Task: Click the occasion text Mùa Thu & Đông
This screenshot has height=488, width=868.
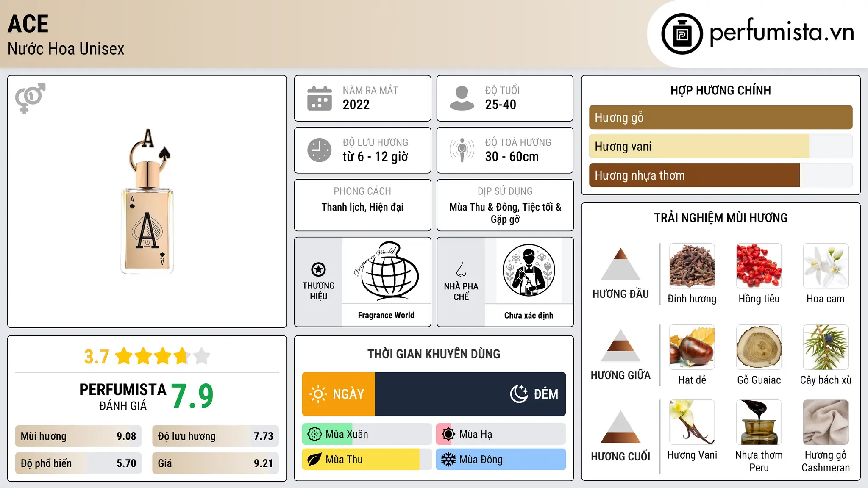Action: (484, 207)
